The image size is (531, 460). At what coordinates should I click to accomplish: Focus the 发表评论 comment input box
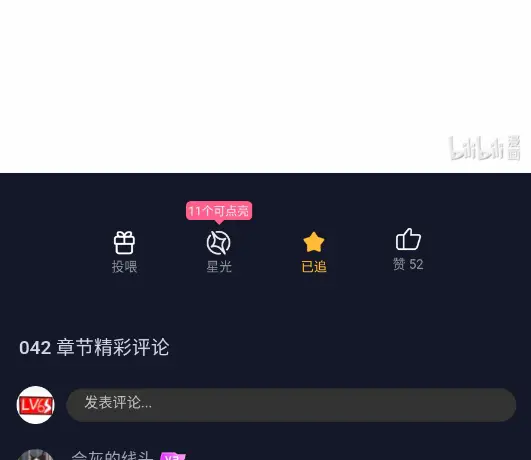click(291, 405)
